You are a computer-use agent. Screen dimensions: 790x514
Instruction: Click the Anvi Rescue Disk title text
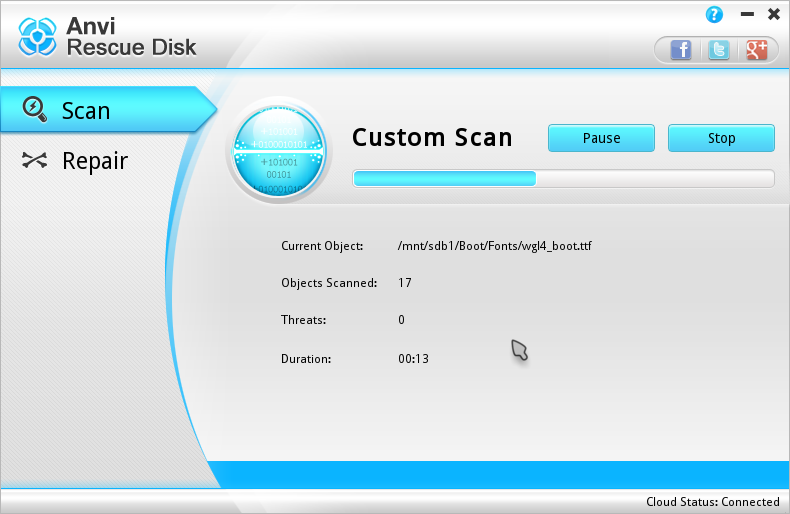click(131, 37)
